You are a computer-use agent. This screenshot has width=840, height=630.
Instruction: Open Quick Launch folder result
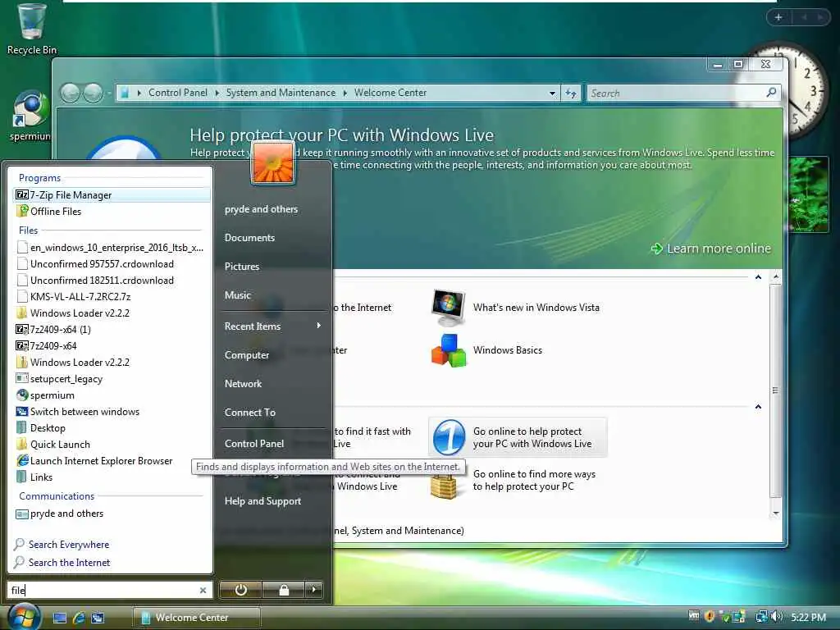(111, 444)
